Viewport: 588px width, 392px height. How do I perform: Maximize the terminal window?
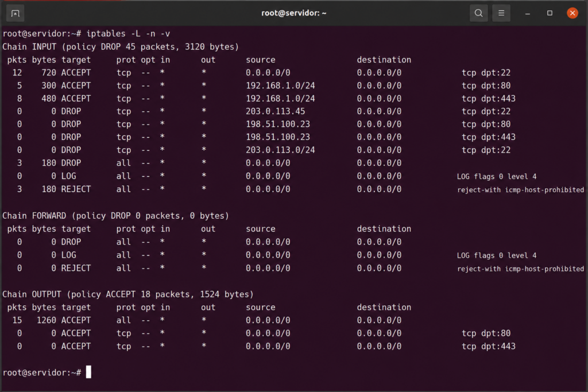(550, 13)
